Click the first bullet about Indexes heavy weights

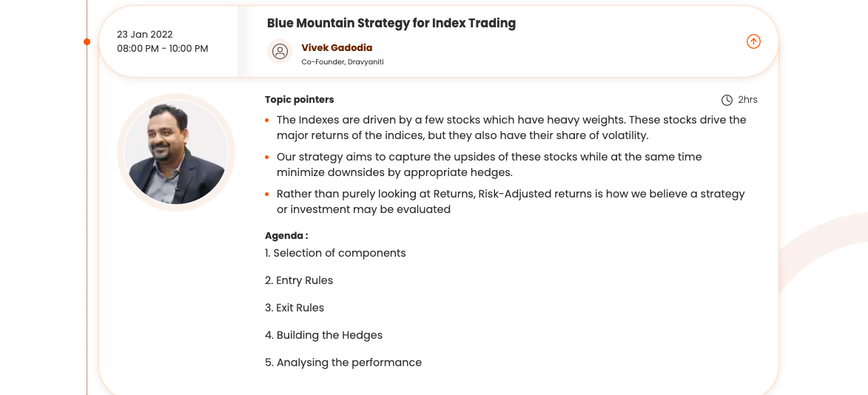click(511, 128)
